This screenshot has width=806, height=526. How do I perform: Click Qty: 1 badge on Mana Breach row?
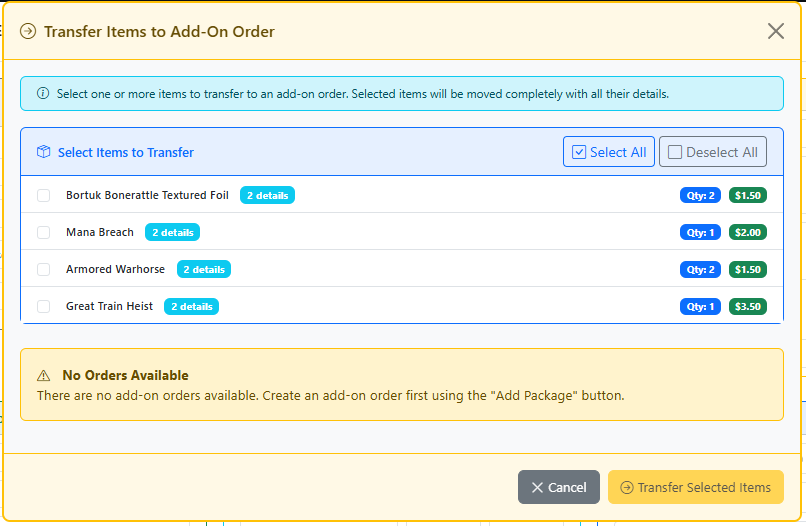tap(700, 232)
